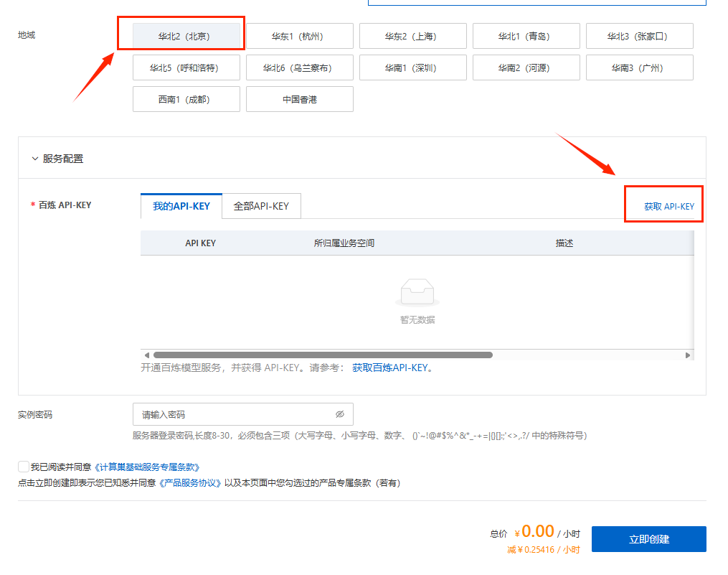This screenshot has width=728, height=575.
Task: Click the 获取 API-KEY link
Action: pyautogui.click(x=668, y=207)
